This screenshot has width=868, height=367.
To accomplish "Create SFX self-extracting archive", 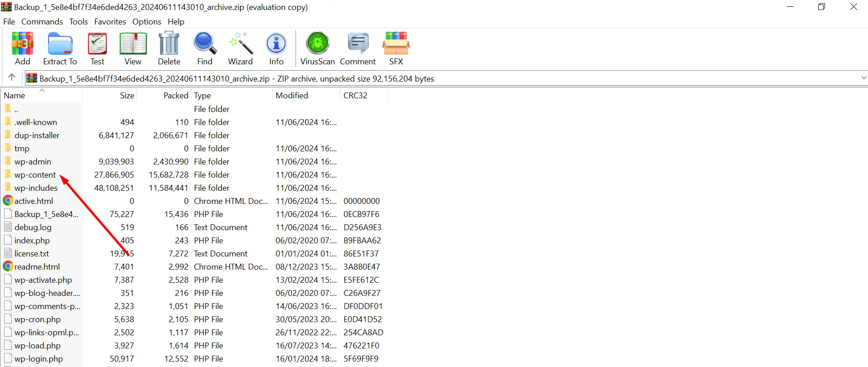I will tap(396, 48).
